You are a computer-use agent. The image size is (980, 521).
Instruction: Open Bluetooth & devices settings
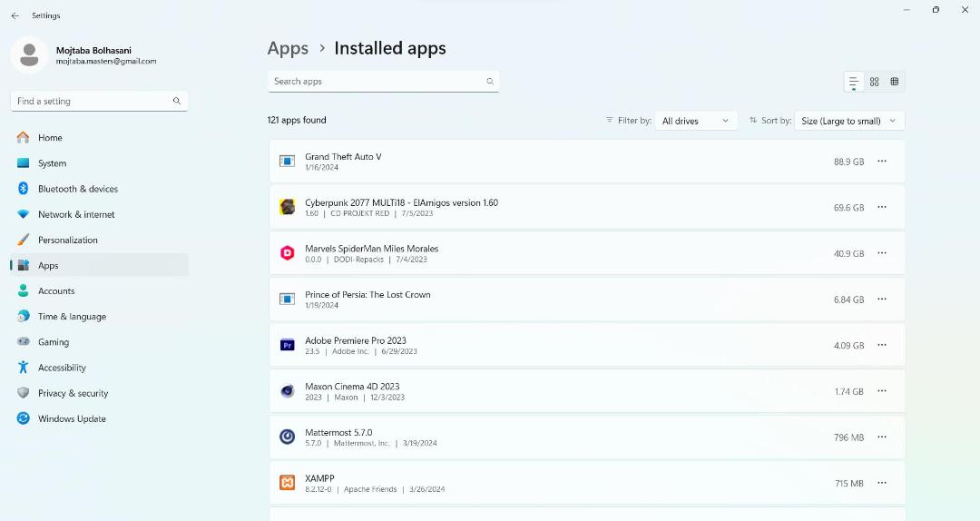pyautogui.click(x=100, y=189)
